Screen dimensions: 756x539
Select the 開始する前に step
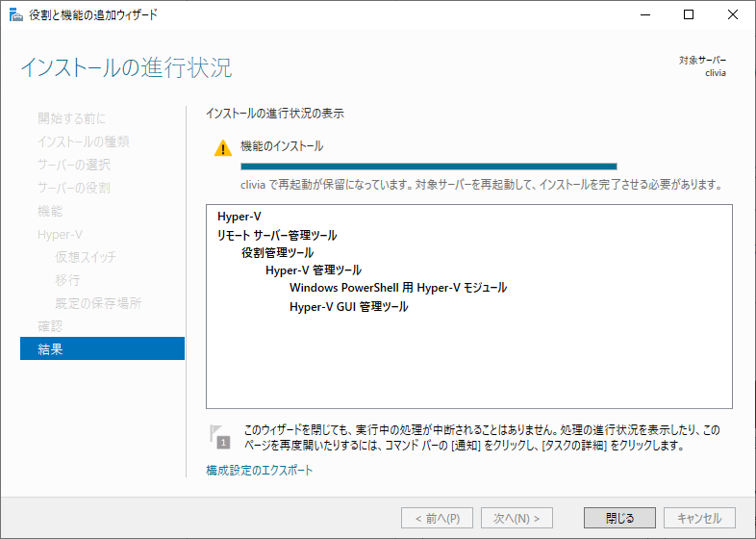tap(71, 118)
